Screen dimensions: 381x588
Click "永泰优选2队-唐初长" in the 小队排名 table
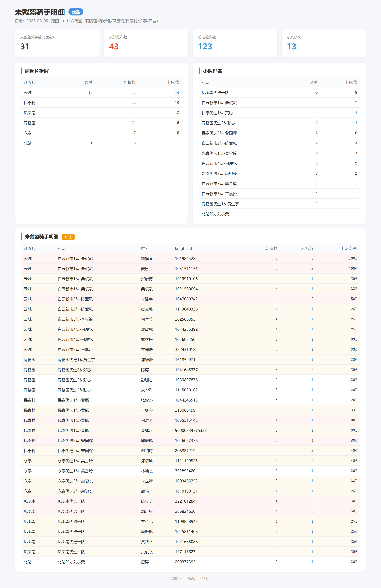[219, 174]
